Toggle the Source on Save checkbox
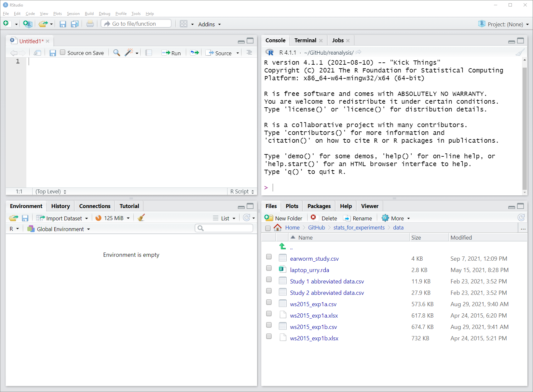The width and height of the screenshot is (533, 392). tap(63, 52)
